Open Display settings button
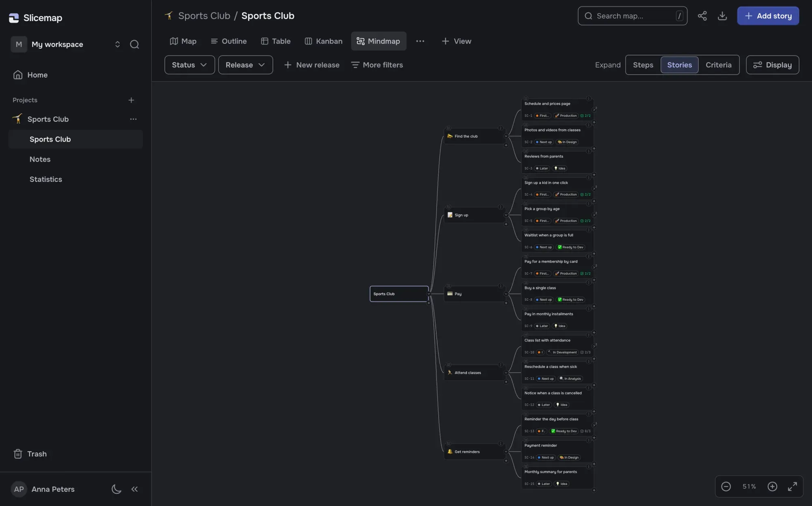This screenshot has width=812, height=506. click(x=772, y=65)
